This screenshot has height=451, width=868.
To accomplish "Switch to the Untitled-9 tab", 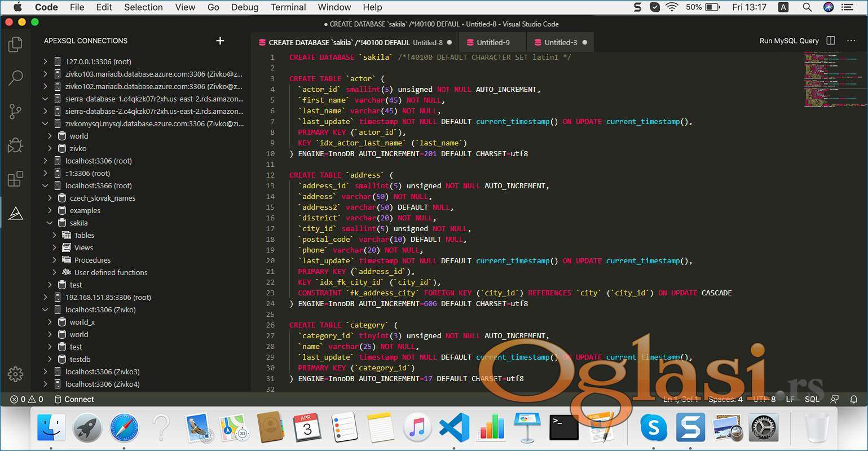I will (492, 42).
